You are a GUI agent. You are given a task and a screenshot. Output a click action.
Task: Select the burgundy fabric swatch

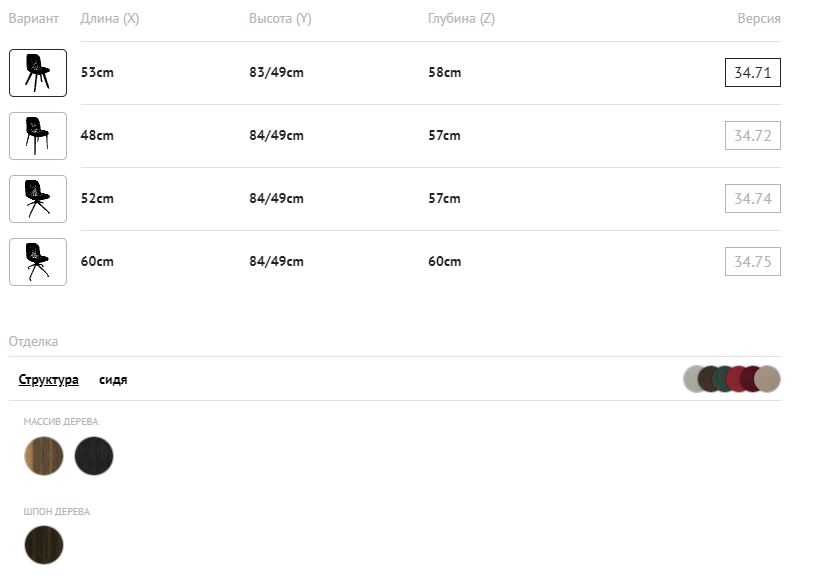pos(750,379)
